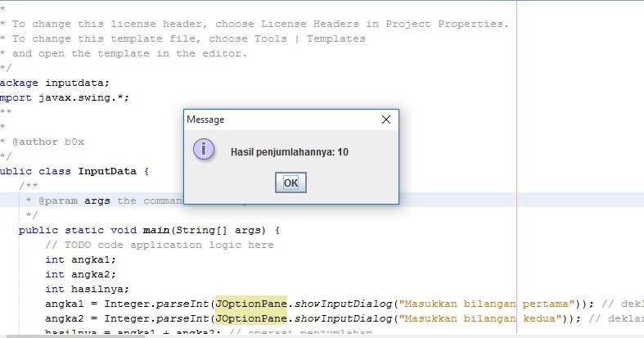Click the horizontal scrollbar at the editor bottom
The height and width of the screenshot is (338, 644).
[x=74, y=336]
